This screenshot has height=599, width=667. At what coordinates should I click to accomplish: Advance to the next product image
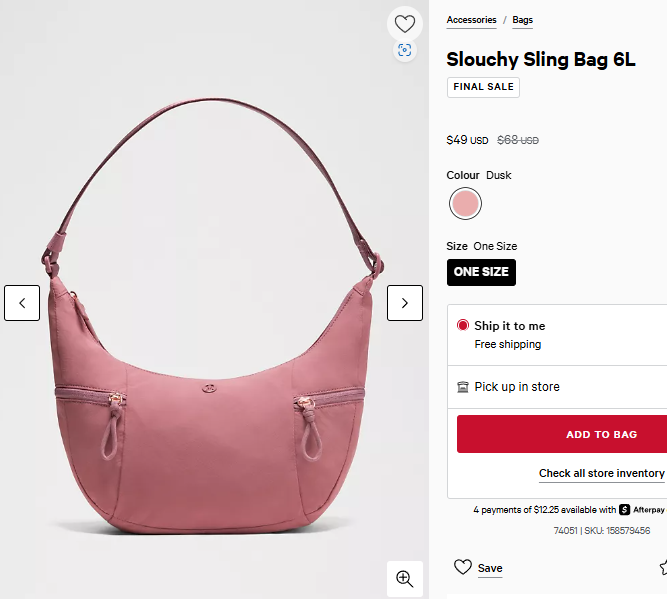point(405,302)
